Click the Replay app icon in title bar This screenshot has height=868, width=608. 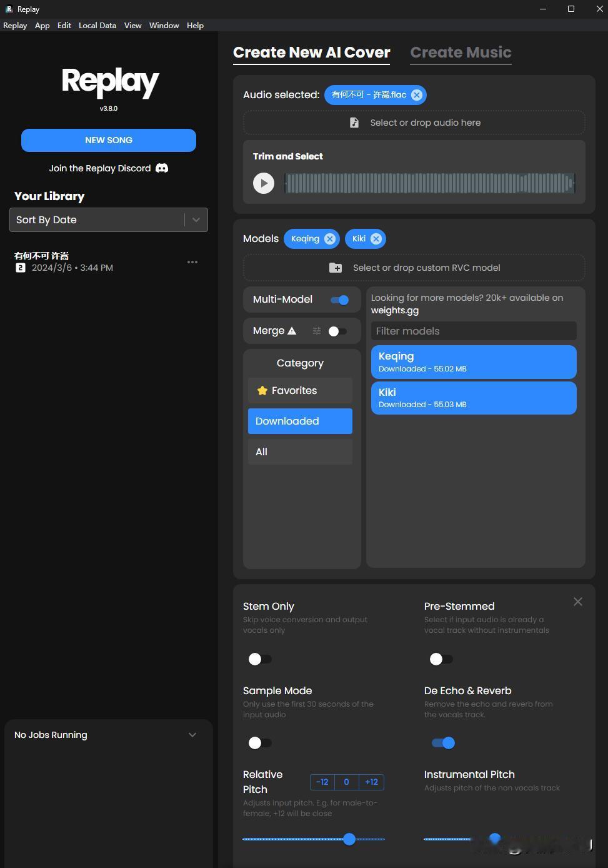9,9
